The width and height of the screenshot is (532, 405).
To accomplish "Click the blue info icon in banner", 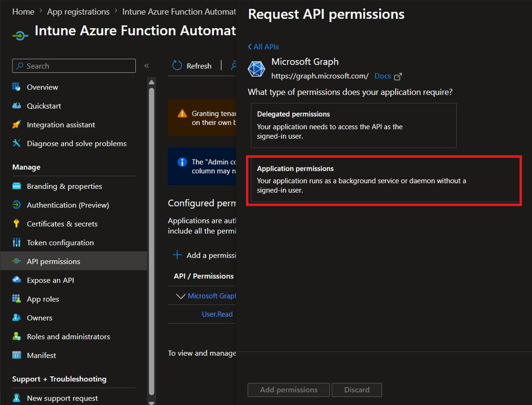I will [x=182, y=162].
